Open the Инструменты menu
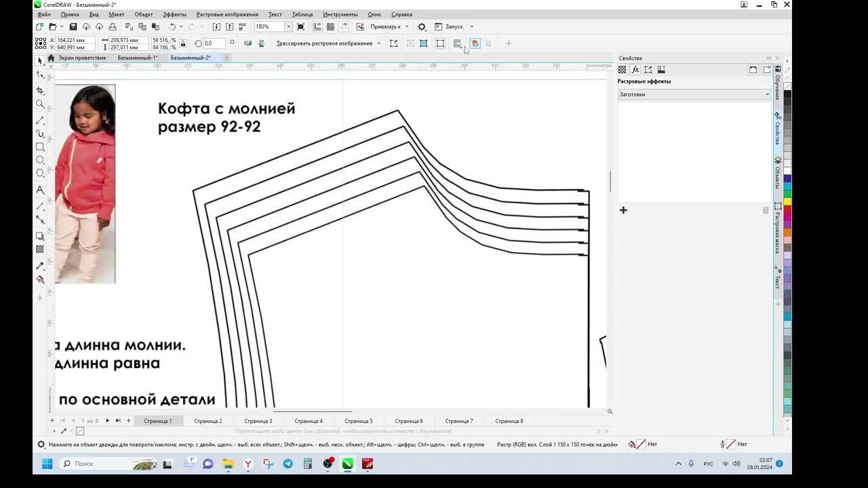868x488 pixels. coord(340,14)
